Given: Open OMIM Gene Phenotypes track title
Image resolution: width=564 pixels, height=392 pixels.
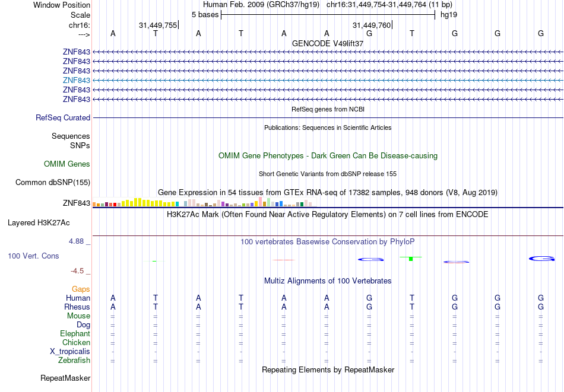Looking at the screenshot, I should [328, 155].
